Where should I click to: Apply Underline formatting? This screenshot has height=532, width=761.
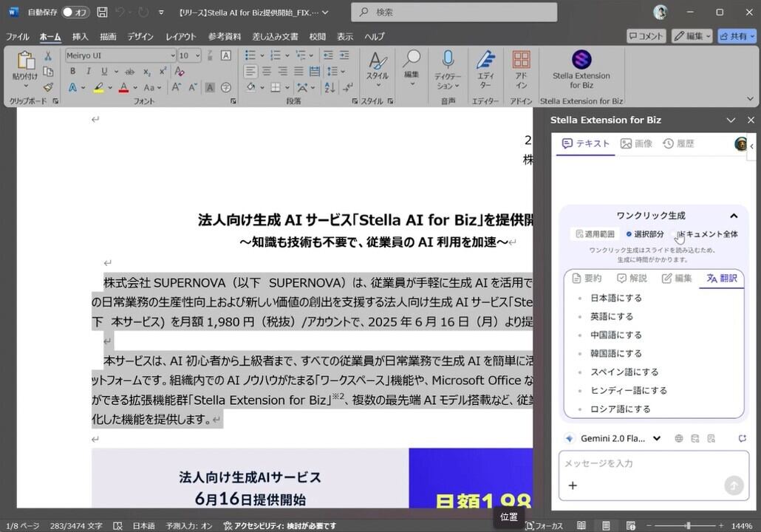[104, 72]
